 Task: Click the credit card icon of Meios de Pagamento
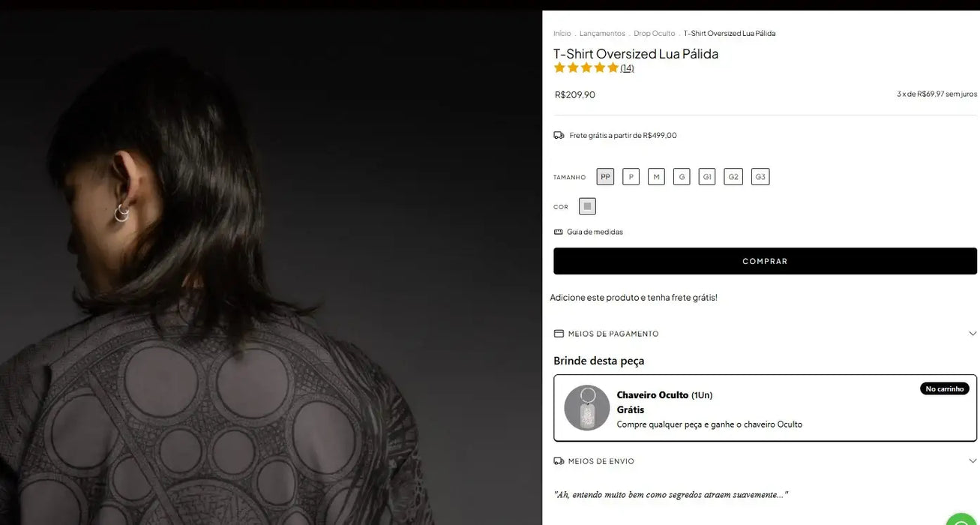[x=558, y=333]
